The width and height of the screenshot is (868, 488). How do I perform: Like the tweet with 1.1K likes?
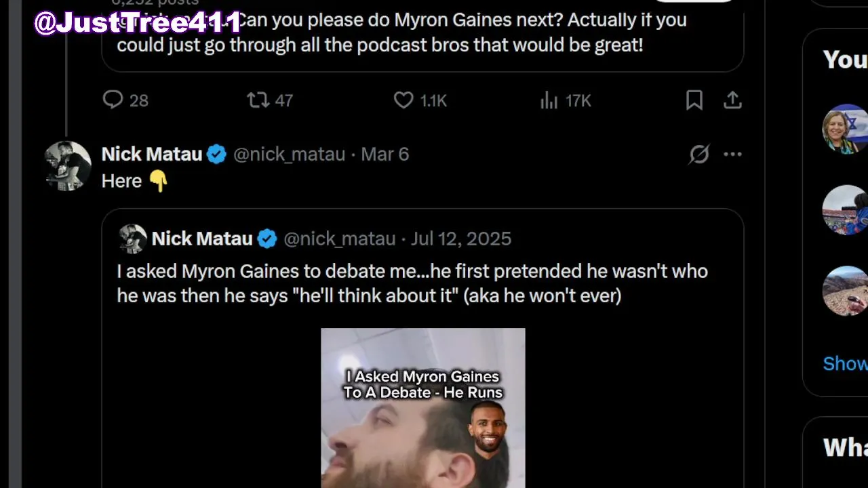click(403, 100)
